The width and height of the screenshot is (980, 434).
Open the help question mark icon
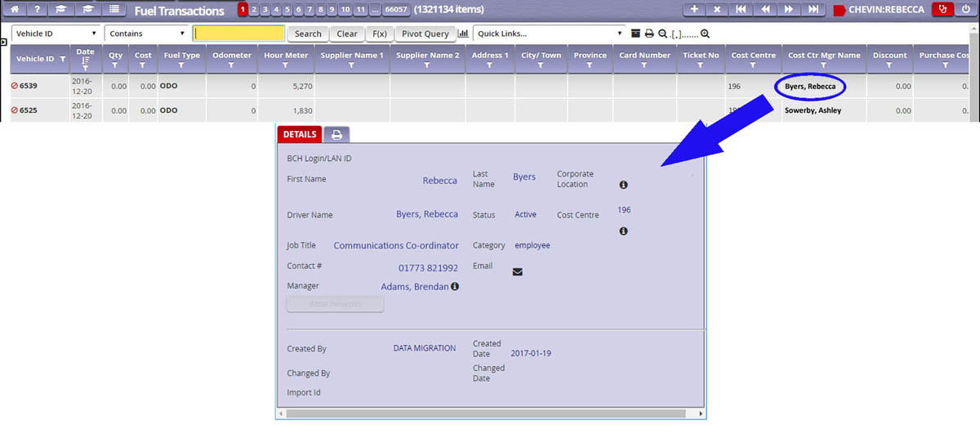(x=38, y=10)
